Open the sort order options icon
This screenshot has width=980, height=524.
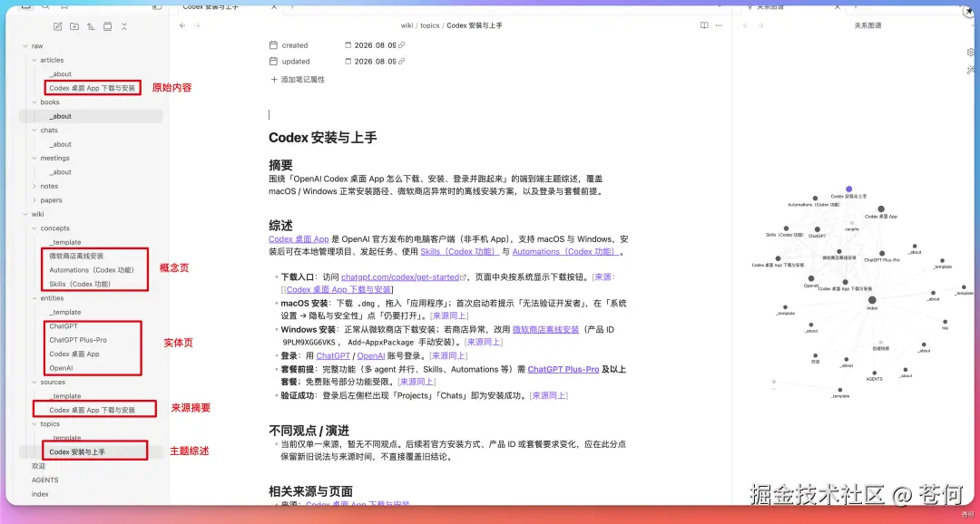[x=91, y=26]
